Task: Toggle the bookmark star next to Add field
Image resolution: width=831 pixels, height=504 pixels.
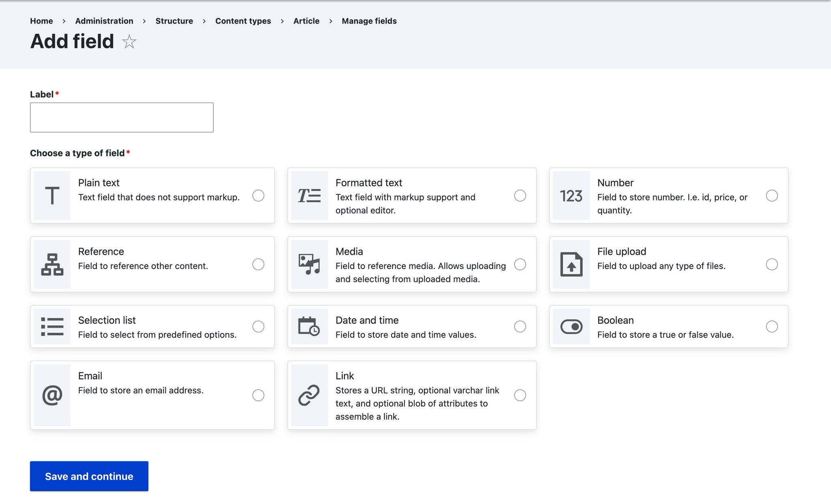Action: tap(129, 42)
